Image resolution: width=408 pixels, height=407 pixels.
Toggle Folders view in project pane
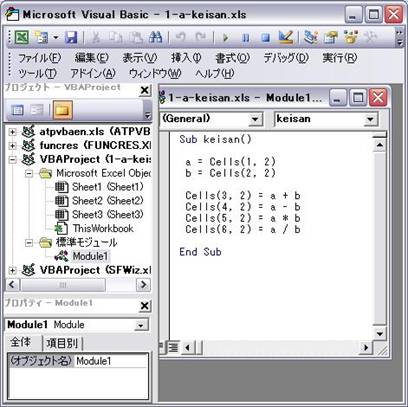(x=62, y=110)
